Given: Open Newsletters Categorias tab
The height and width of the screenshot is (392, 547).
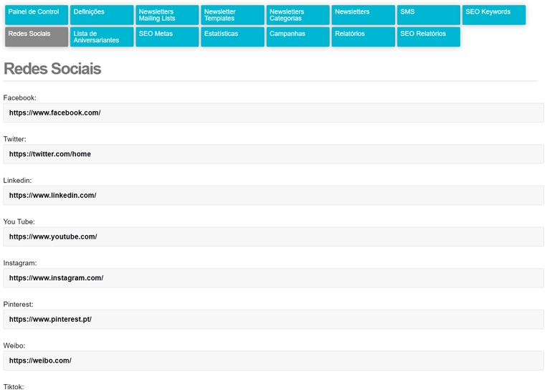Looking at the screenshot, I should pos(298,15).
